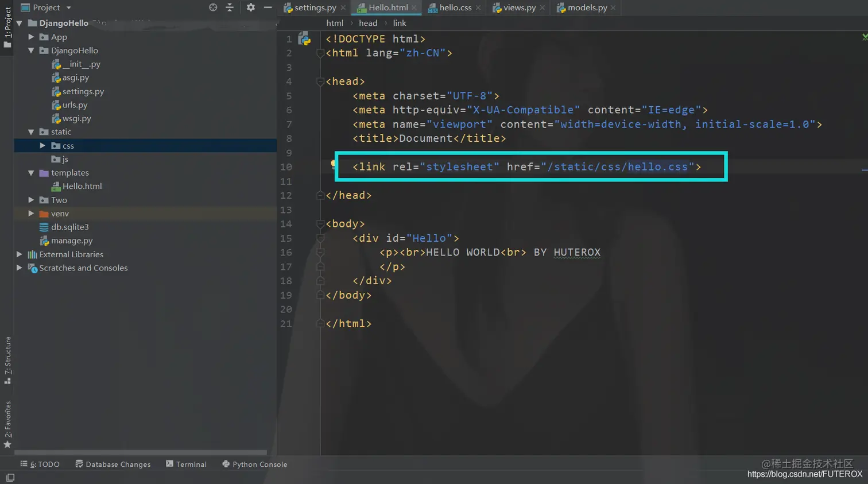The image size is (868, 484).
Task: Hide the Project panel with the minus icon
Action: (x=268, y=7)
